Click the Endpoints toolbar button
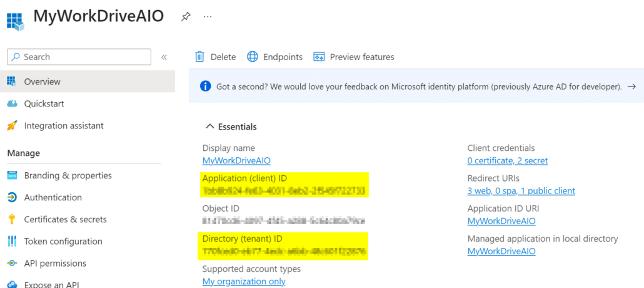Screen dimensions: 644x288 [x=274, y=57]
